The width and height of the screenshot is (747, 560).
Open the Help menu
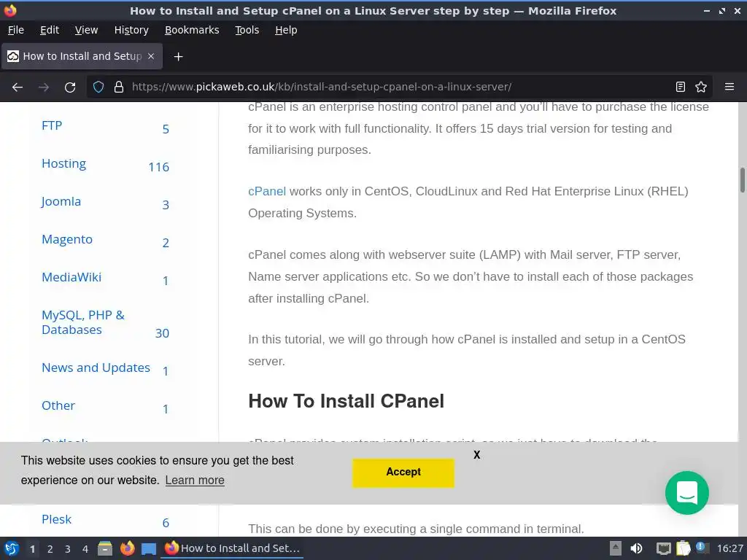[286, 30]
